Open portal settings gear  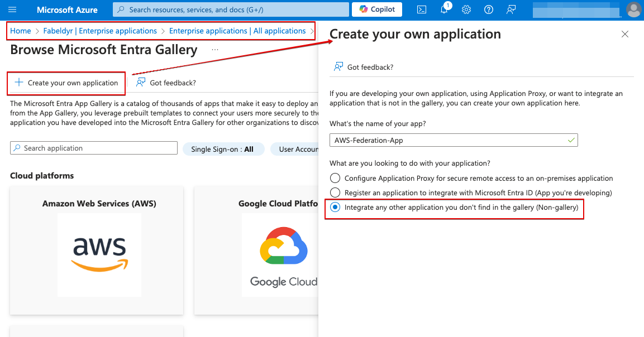(466, 9)
